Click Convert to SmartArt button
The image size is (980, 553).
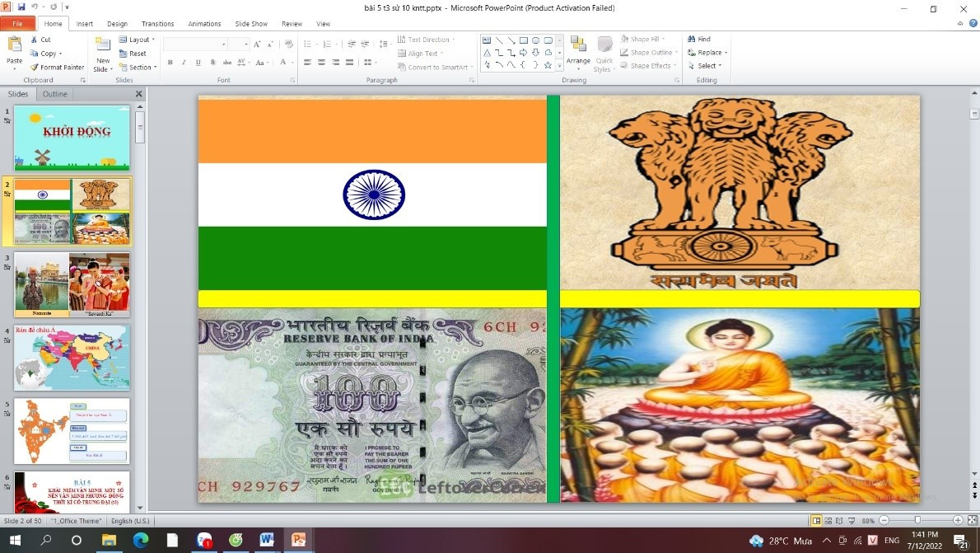435,67
